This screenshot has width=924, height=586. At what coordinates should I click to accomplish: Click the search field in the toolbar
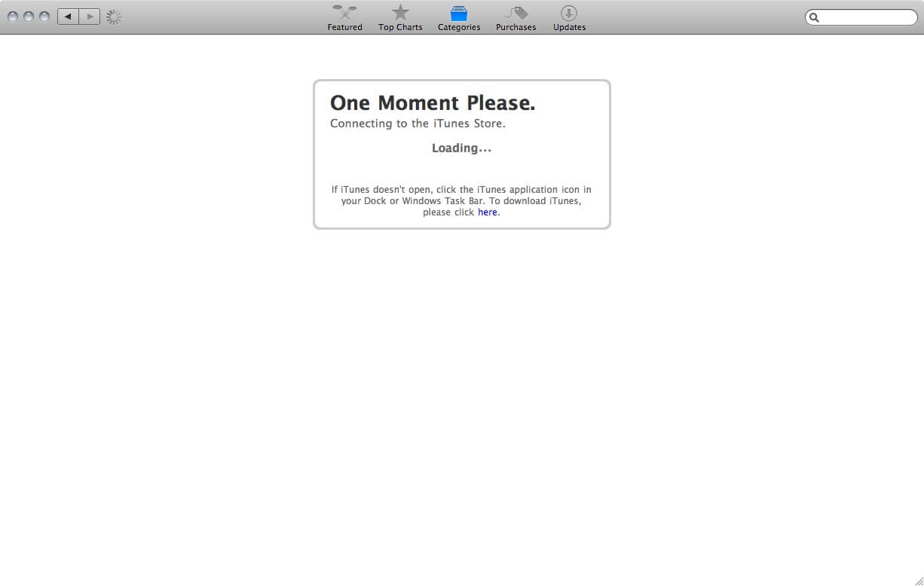coord(861,17)
